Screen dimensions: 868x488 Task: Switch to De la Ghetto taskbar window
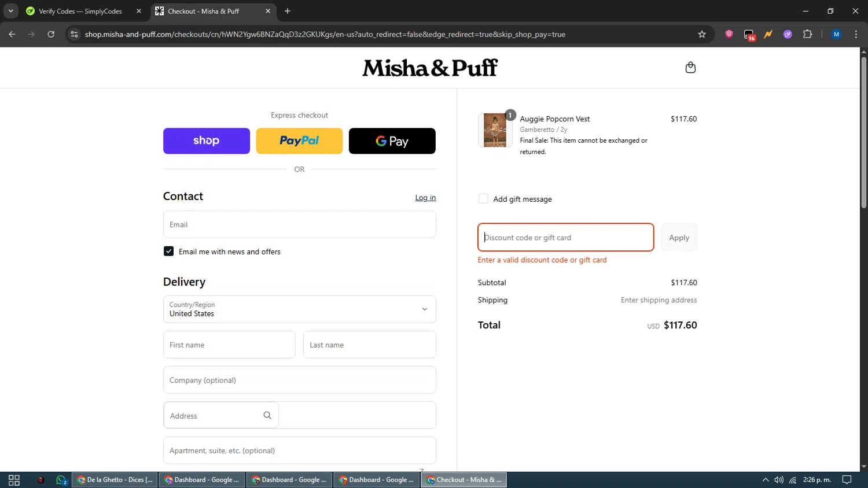[x=115, y=480]
